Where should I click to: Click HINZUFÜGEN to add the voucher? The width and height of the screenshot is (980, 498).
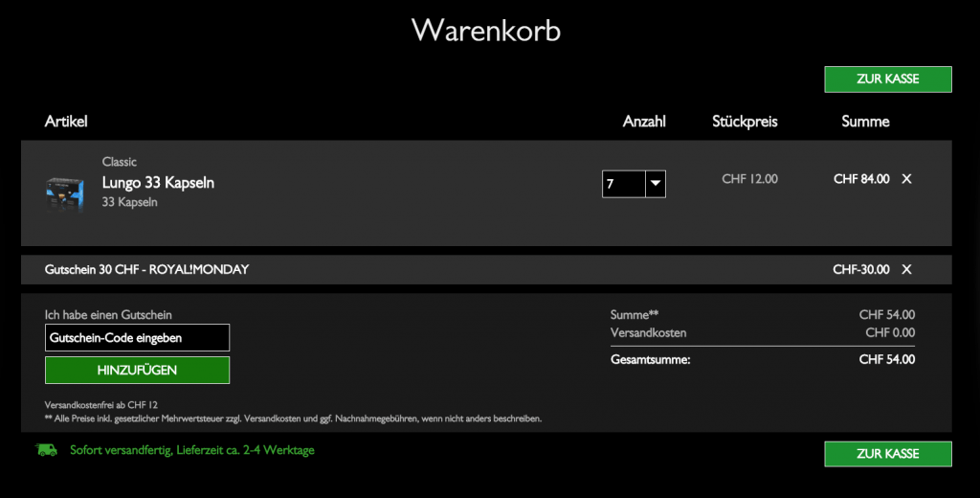tap(137, 370)
